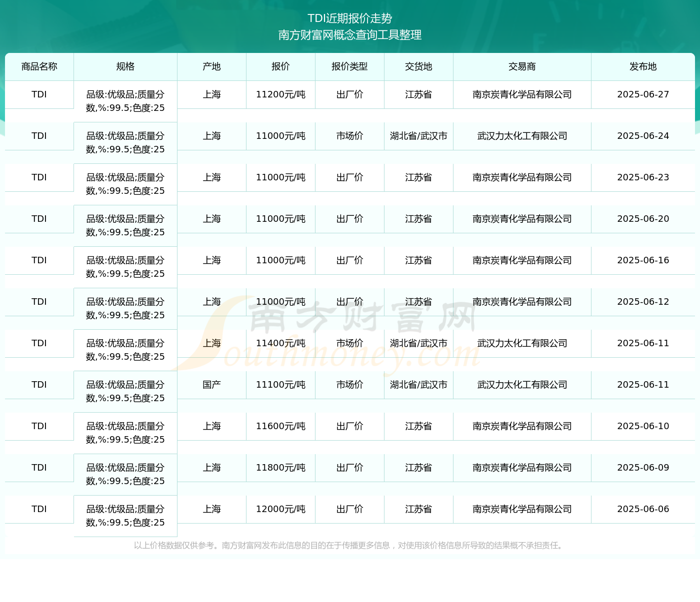Click the "交货地" column header
The width and height of the screenshot is (700, 602).
pyautogui.click(x=419, y=66)
